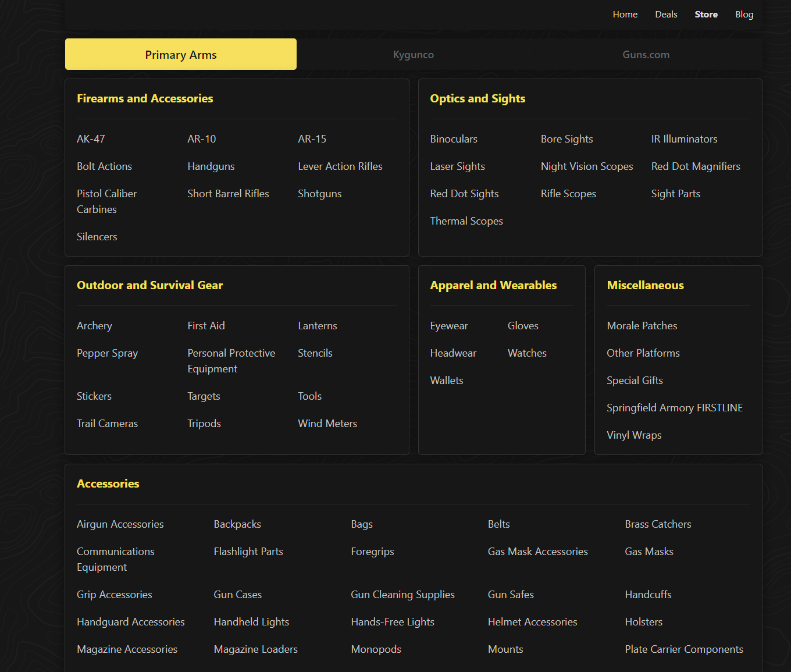Browse Morale Patches
791x672 pixels.
[642, 326]
